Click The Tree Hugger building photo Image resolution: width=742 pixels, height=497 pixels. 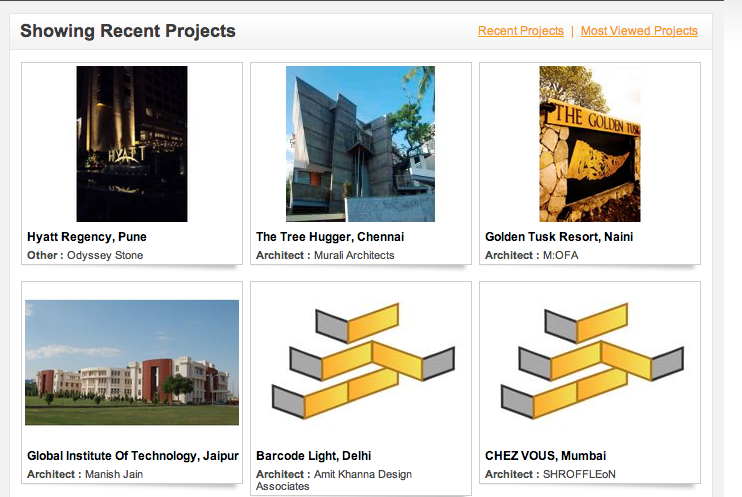pyautogui.click(x=360, y=144)
